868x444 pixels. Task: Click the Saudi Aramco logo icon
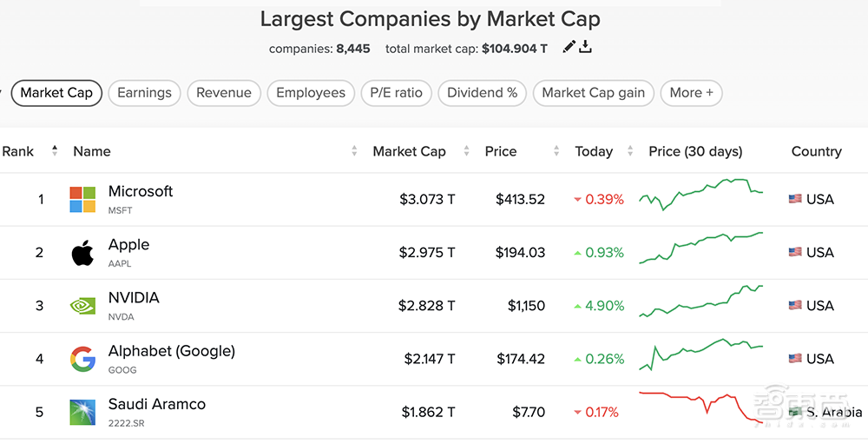82,412
